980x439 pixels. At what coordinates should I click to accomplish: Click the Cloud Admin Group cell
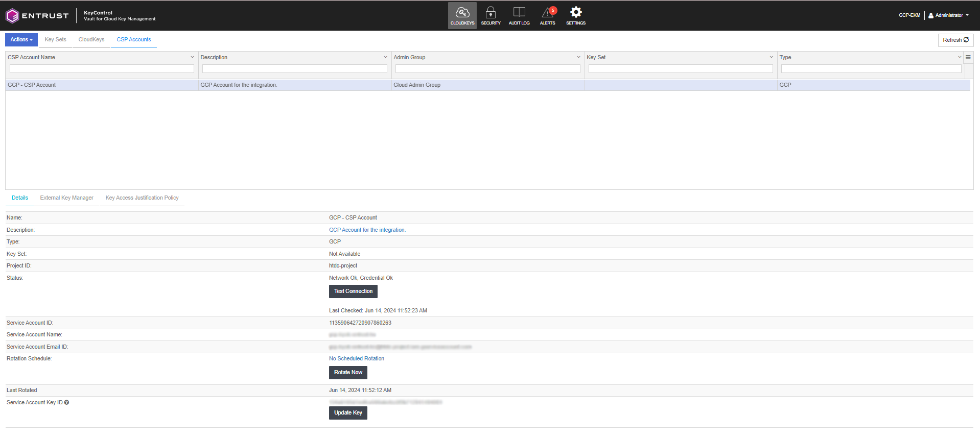click(488, 85)
